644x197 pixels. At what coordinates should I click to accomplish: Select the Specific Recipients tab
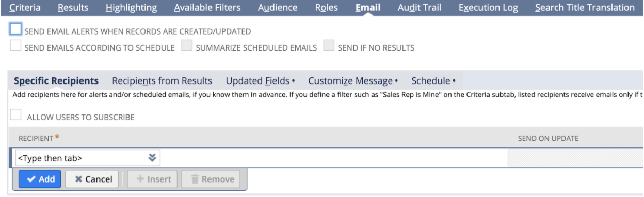pyautogui.click(x=56, y=80)
